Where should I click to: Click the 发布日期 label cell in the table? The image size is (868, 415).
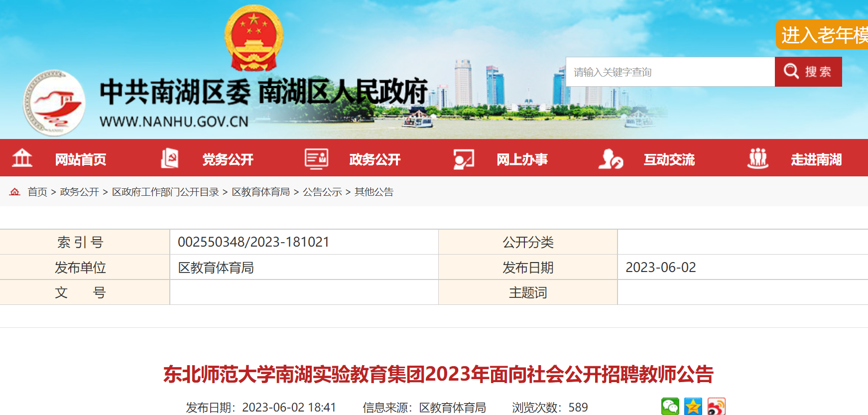[x=528, y=268]
